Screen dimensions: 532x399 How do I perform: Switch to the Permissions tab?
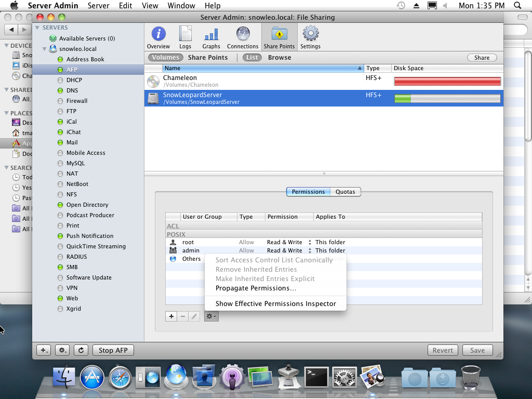308,192
